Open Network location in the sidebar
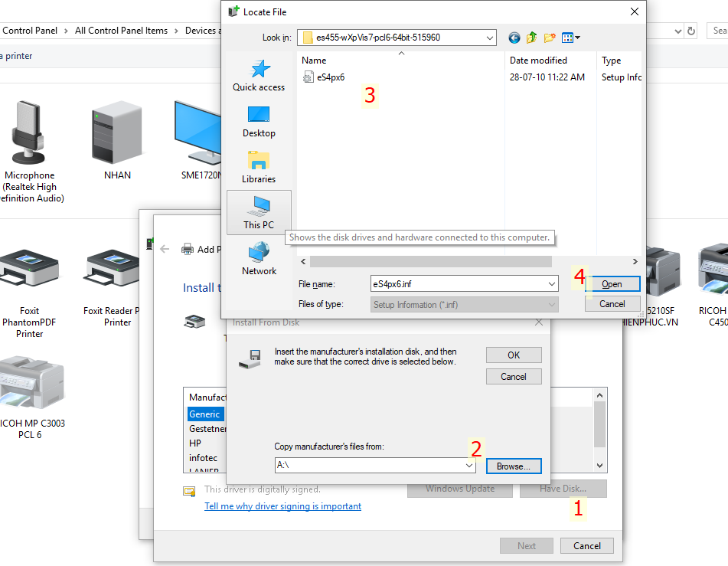This screenshot has height=566, width=728. pos(259,258)
